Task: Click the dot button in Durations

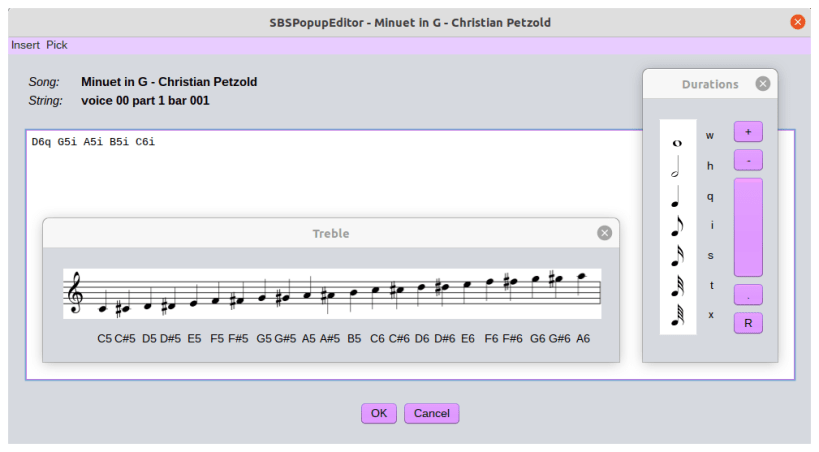Action: pos(748,295)
